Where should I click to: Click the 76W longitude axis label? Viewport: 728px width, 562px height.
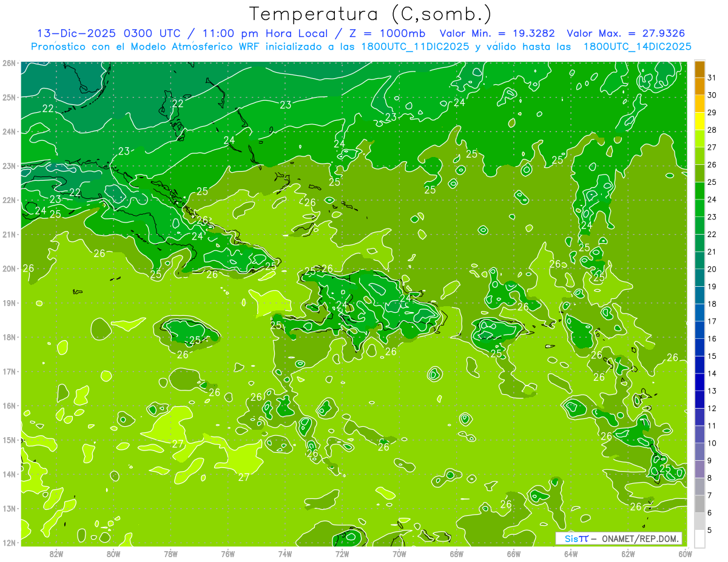(x=228, y=554)
